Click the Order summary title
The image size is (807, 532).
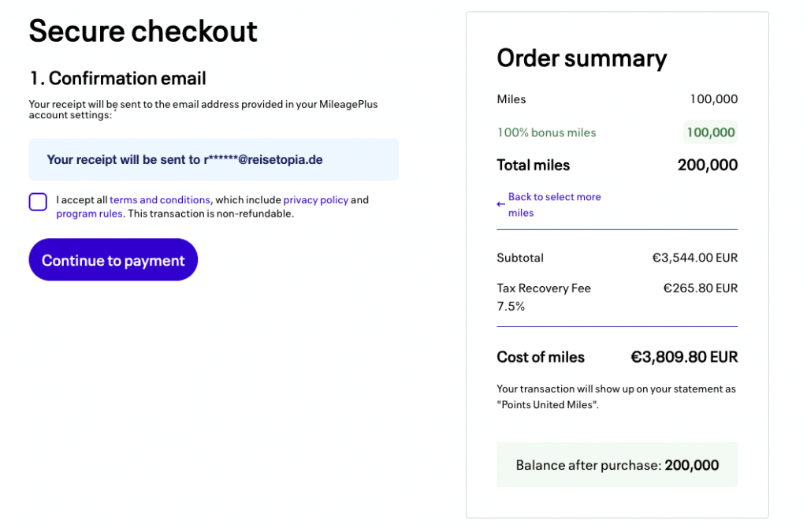582,58
